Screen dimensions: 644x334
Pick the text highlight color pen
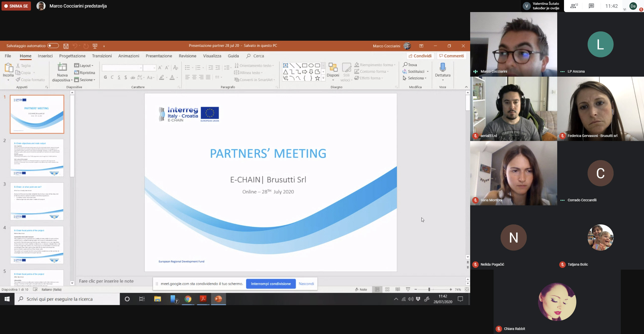tap(162, 77)
